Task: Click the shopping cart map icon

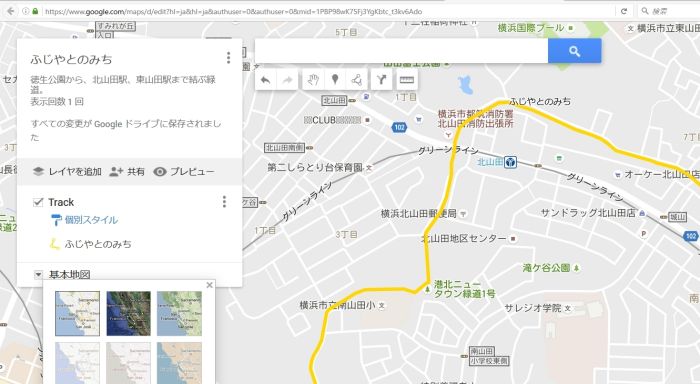Action: 418,119
